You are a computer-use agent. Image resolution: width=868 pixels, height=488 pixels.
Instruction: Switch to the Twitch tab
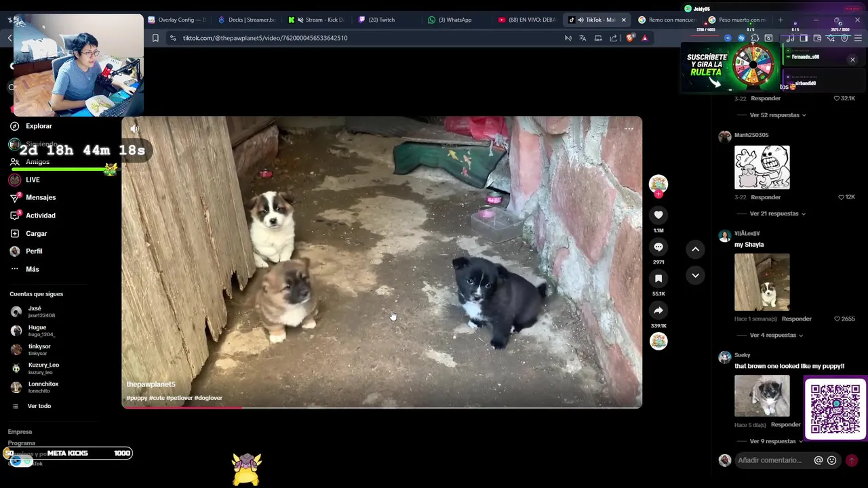387,20
